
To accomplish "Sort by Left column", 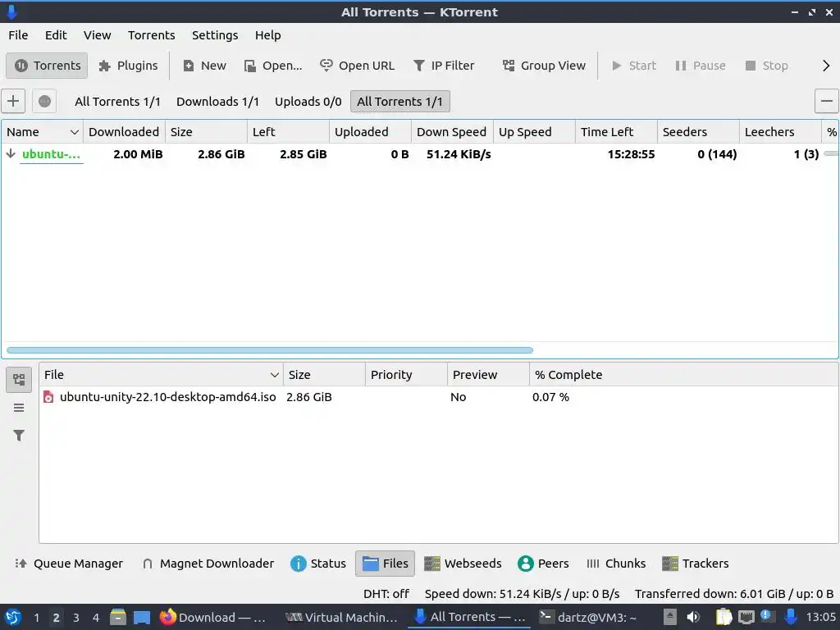I will click(288, 132).
